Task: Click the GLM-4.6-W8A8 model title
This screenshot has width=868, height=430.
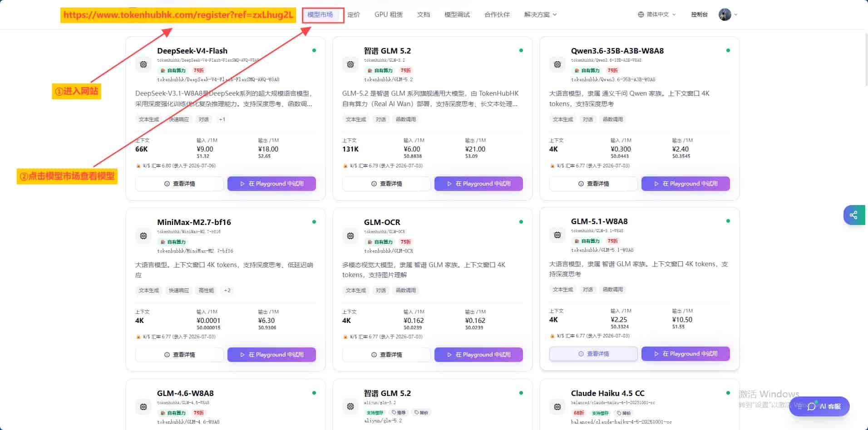Action: coord(185,393)
